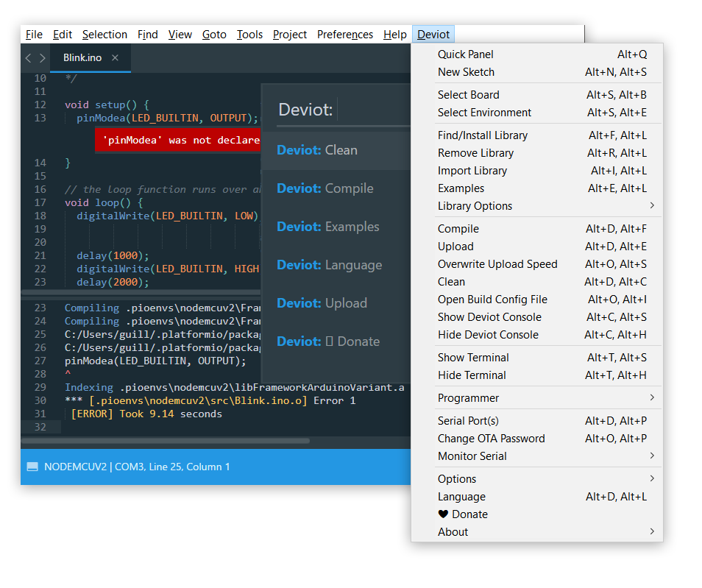Click the tab forward navigation arrow
Image resolution: width=702 pixels, height=588 pixels.
(43, 58)
